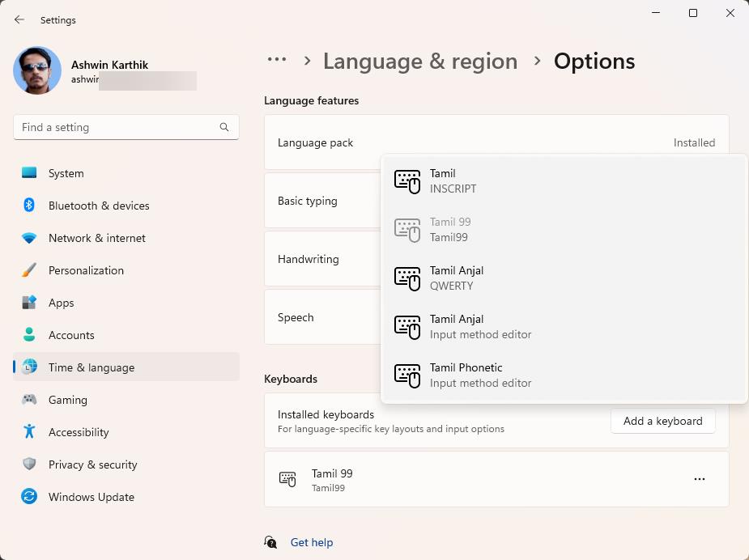Click the Accessibility figure icon

(x=29, y=431)
